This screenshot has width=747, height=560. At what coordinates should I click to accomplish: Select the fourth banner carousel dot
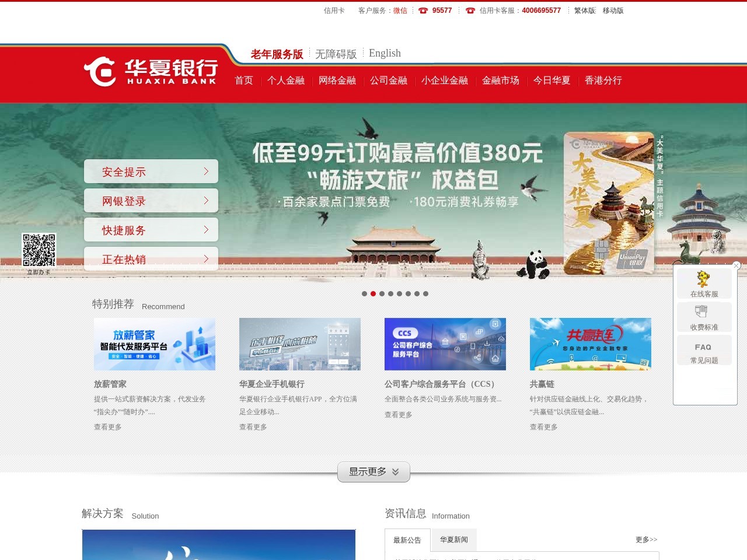point(391,294)
